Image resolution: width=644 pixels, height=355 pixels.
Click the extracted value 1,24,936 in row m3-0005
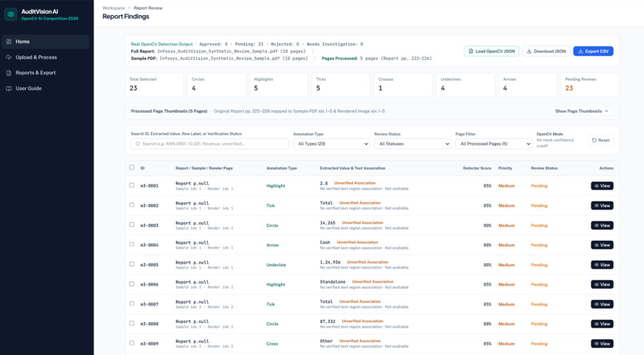330,262
